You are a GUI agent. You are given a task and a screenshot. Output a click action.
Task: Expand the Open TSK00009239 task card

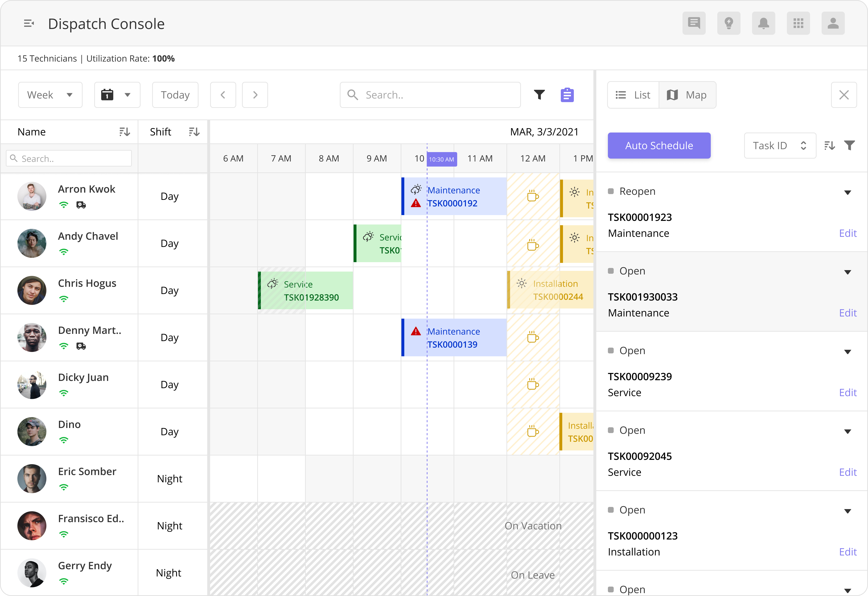pyautogui.click(x=848, y=352)
